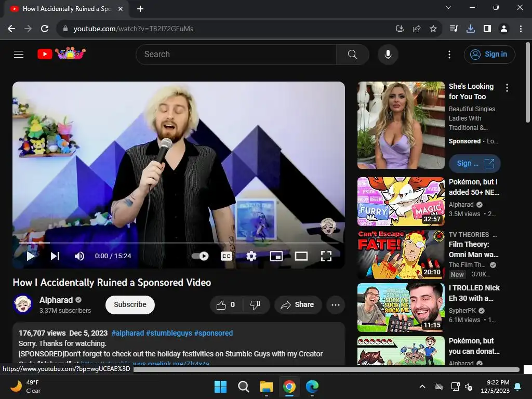Toggle Chrome side panel
532x399 pixels.
(x=487, y=29)
